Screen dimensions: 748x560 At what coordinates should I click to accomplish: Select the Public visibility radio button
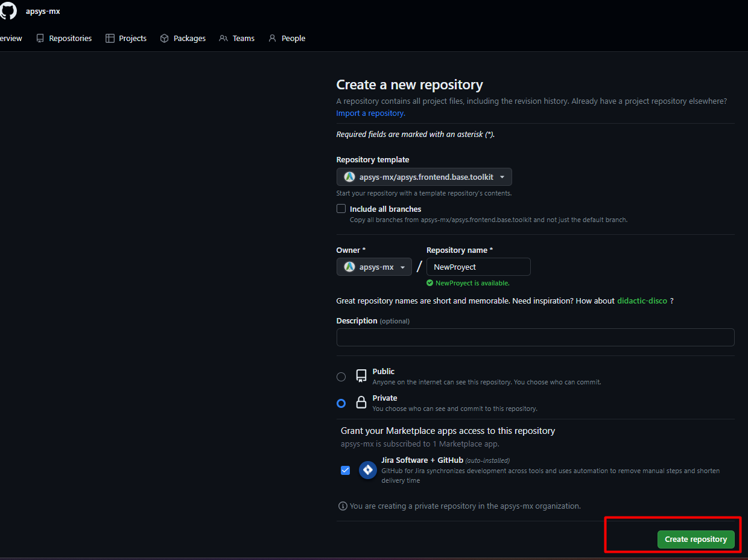(341, 377)
